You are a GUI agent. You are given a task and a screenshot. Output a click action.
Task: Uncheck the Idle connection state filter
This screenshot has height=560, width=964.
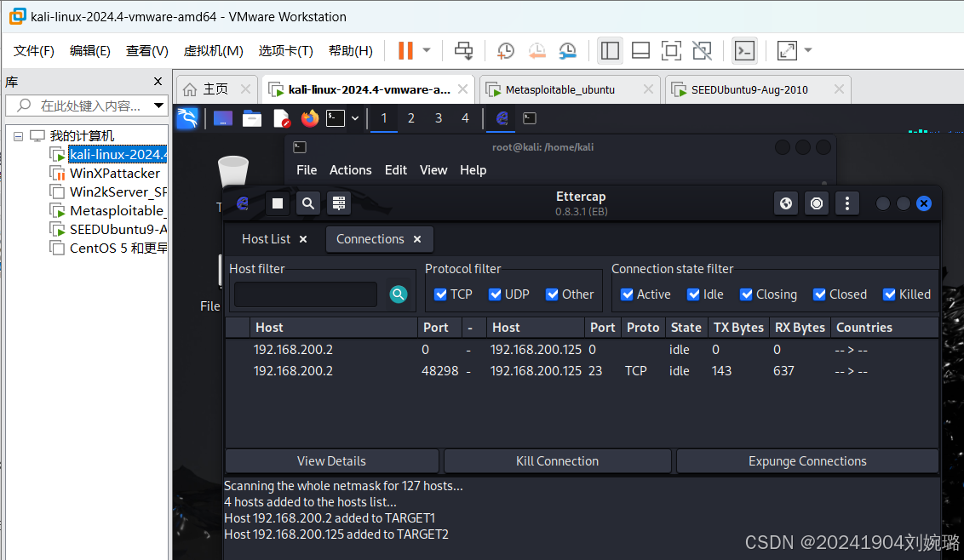click(693, 294)
